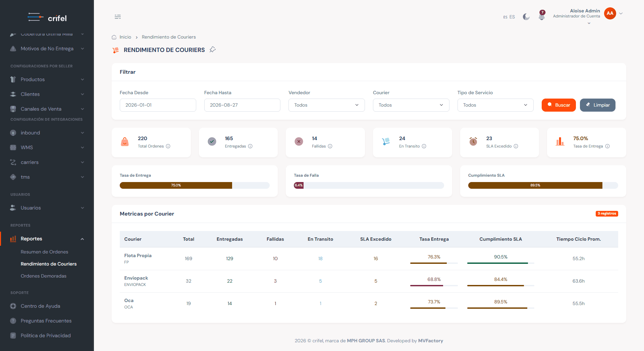Click Oca En Transito value 1

coord(320,303)
